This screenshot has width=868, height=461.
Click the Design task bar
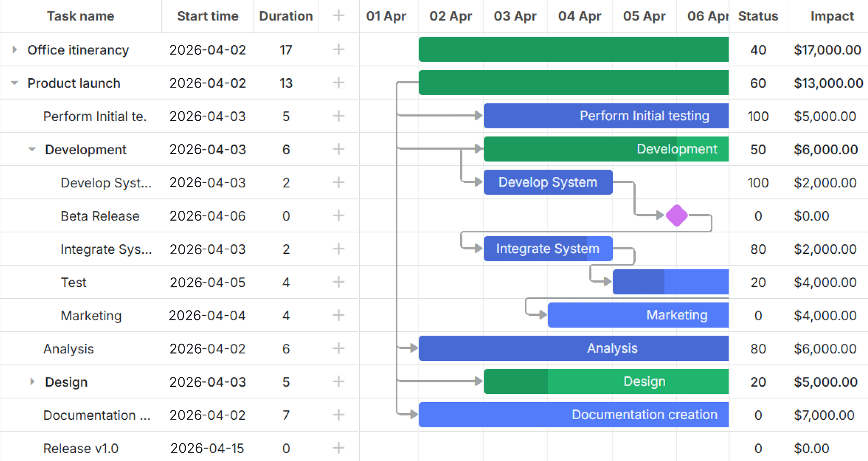click(x=606, y=381)
